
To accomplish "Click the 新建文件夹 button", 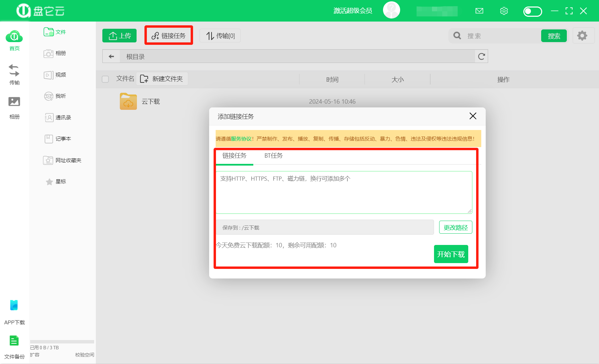I will (162, 79).
